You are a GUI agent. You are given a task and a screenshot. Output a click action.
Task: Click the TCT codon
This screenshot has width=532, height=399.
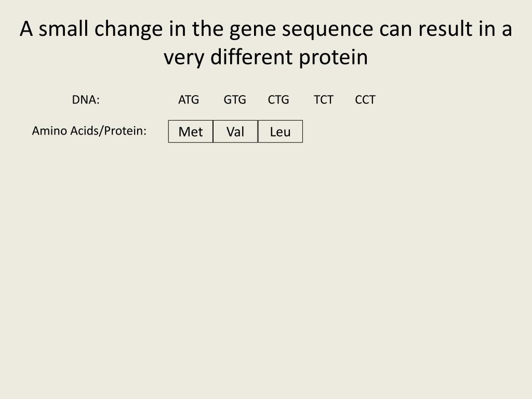pyautogui.click(x=324, y=100)
